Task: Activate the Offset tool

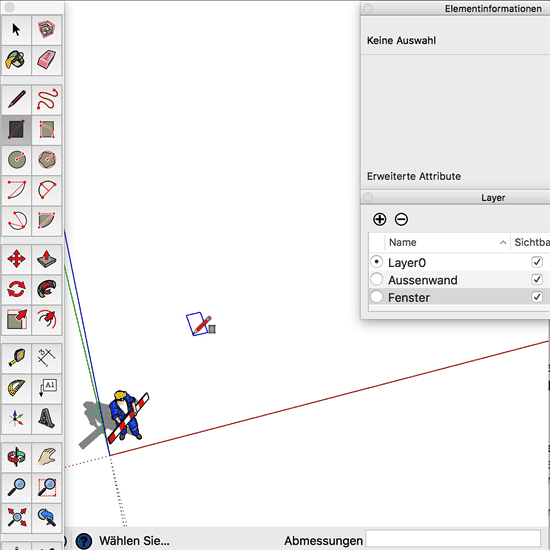Action: click(47, 320)
